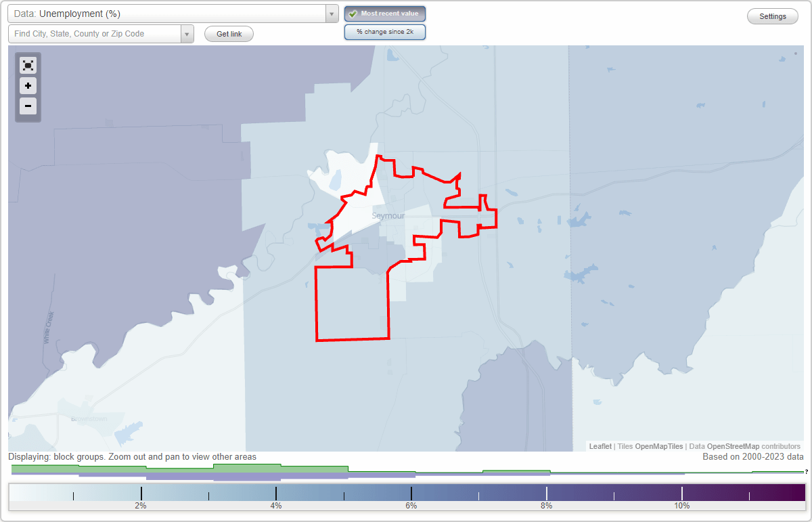Image resolution: width=812 pixels, height=522 pixels.
Task: Open the Settings panel
Action: (772, 16)
